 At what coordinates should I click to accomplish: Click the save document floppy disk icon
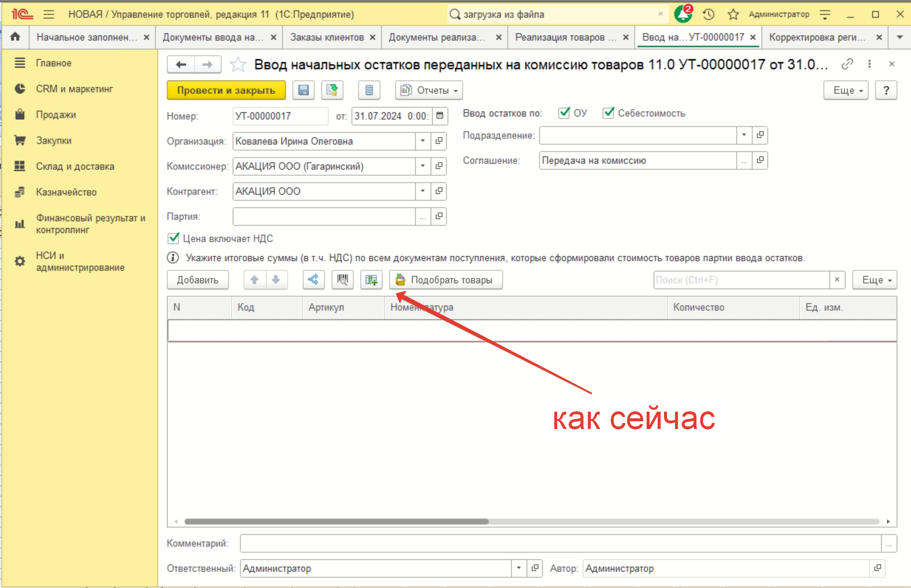click(x=304, y=90)
